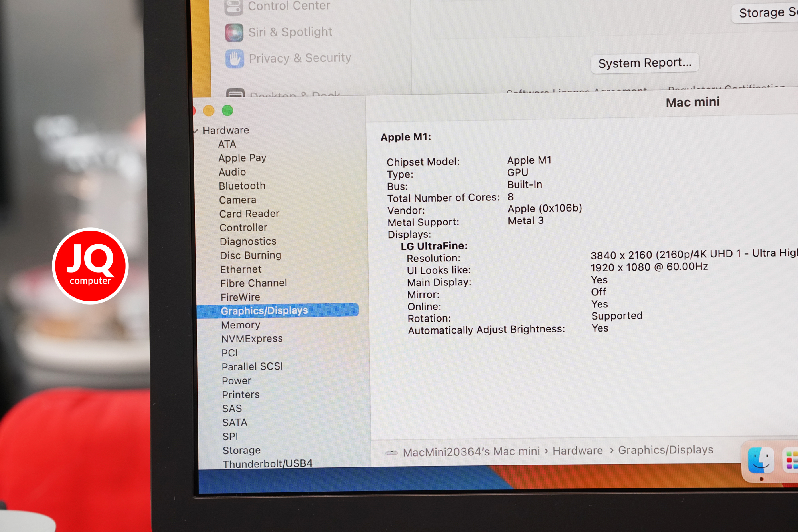The image size is (798, 532).
Task: Click MacMini20364's Mac mini in path bar
Action: tap(471, 452)
